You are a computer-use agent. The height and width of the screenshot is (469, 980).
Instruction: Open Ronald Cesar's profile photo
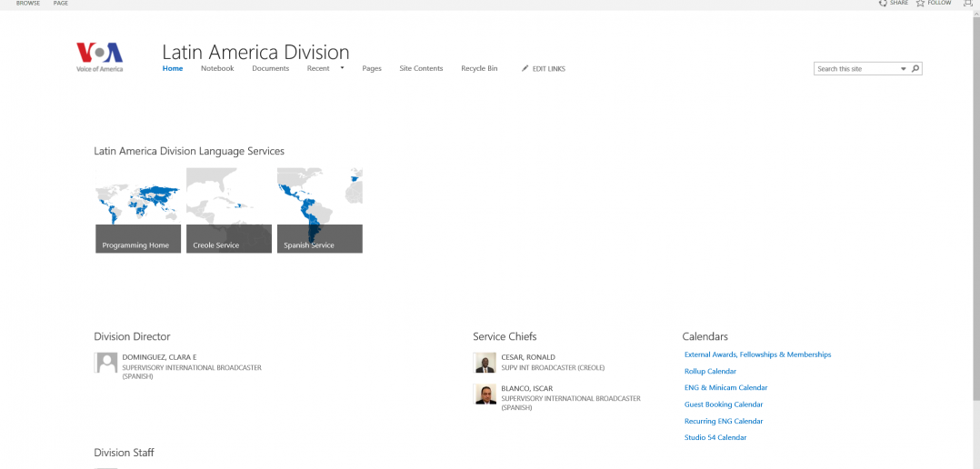click(x=485, y=363)
